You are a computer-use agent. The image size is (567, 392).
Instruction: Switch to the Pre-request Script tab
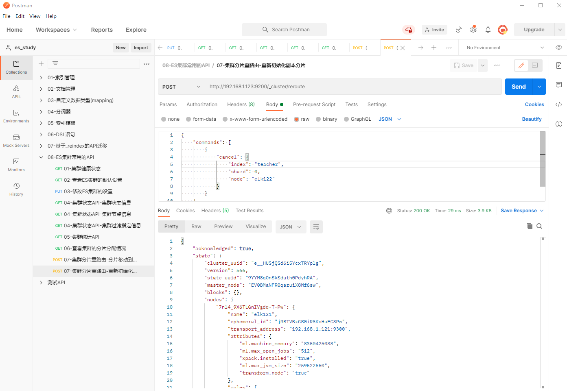(314, 105)
